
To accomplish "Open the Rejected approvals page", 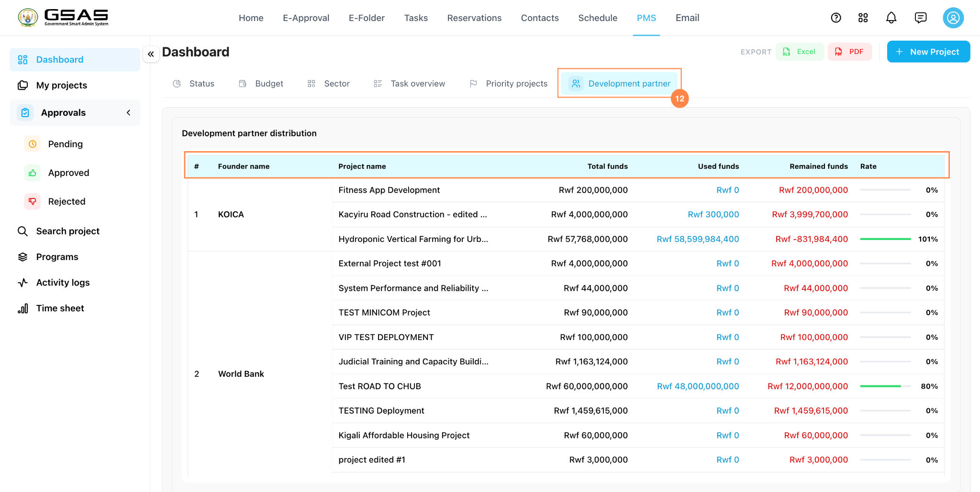I will tap(67, 201).
